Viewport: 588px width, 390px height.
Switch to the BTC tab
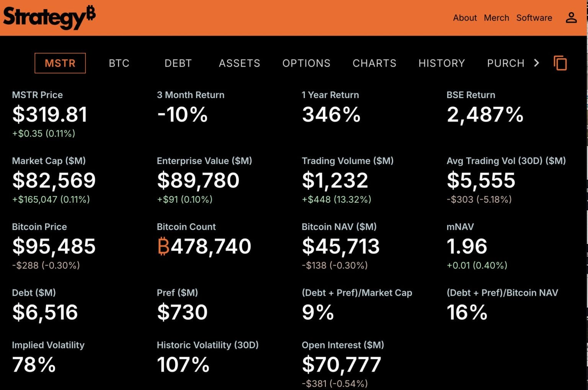(x=119, y=63)
